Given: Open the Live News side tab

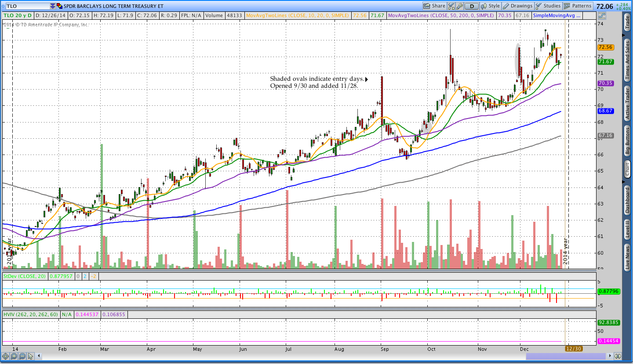Looking at the screenshot, I should (628, 258).
